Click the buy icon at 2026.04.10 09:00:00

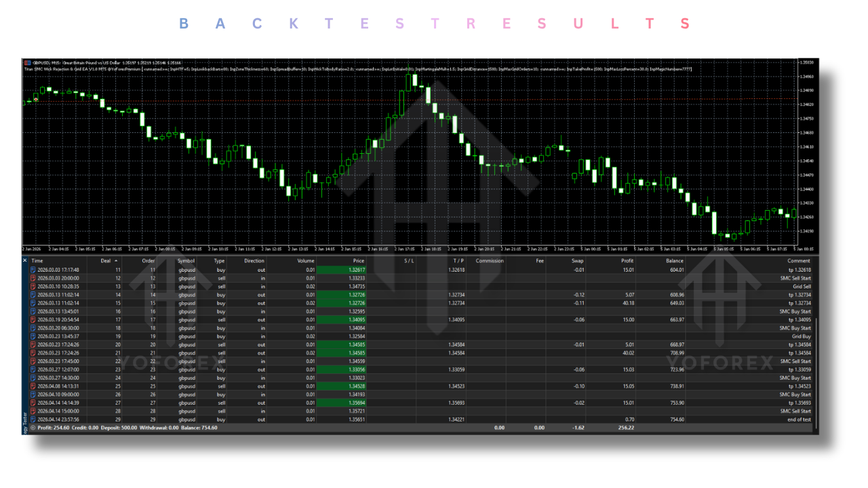coord(33,394)
